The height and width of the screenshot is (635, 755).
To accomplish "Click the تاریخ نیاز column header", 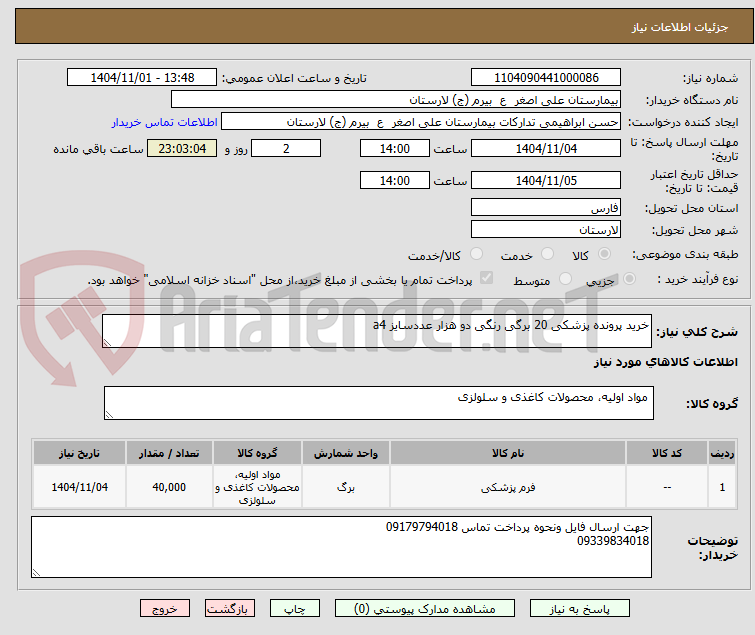I will click(79, 453).
